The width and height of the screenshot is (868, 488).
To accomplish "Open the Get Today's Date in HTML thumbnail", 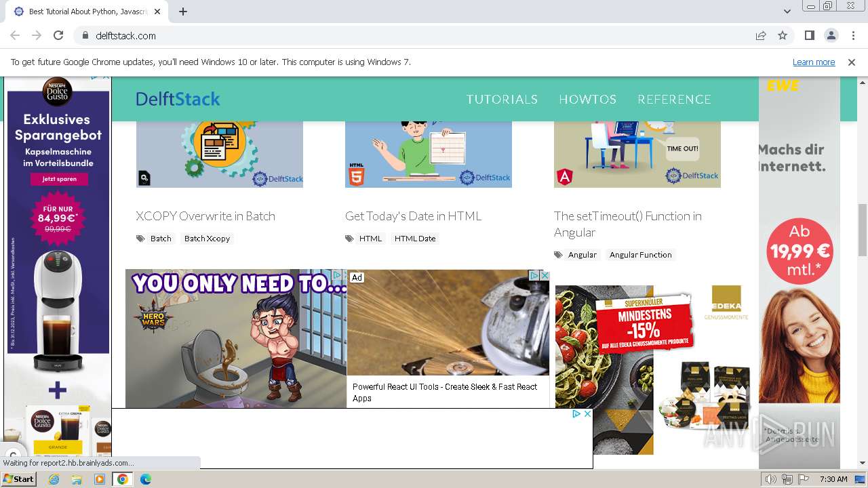I will tap(429, 155).
